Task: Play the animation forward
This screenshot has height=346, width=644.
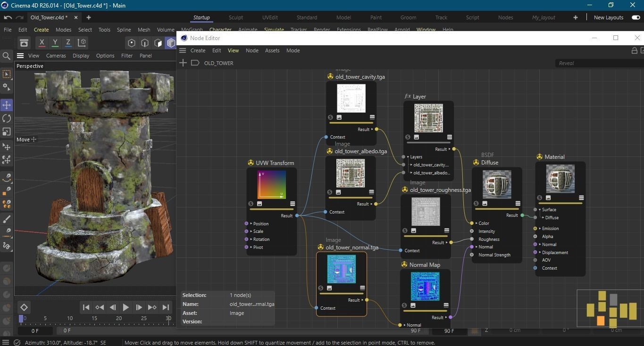Action: tap(125, 307)
